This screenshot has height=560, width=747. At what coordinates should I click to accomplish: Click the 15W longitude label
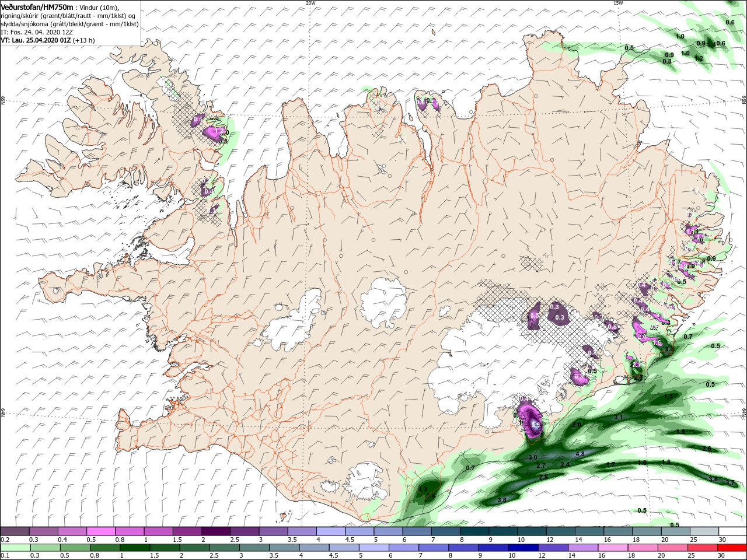tap(618, 3)
